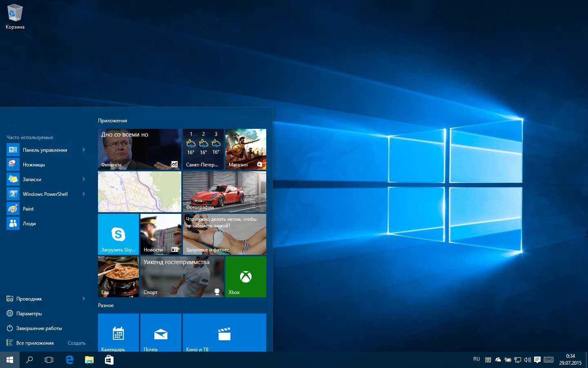This screenshot has height=368, width=588.
Task: Open the Mail (Почта) tile
Action: (160, 333)
